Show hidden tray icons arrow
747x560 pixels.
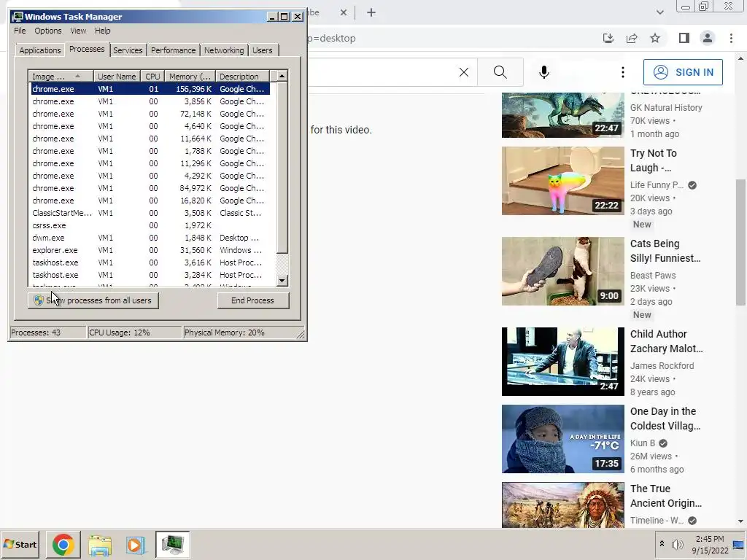(662, 544)
